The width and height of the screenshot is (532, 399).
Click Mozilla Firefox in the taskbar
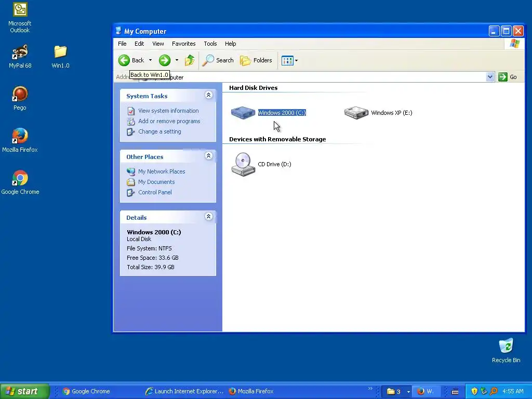(251, 391)
